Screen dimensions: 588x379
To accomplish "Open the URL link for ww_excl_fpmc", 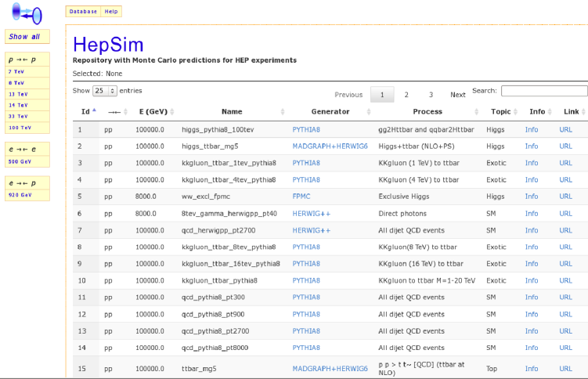I will [565, 197].
